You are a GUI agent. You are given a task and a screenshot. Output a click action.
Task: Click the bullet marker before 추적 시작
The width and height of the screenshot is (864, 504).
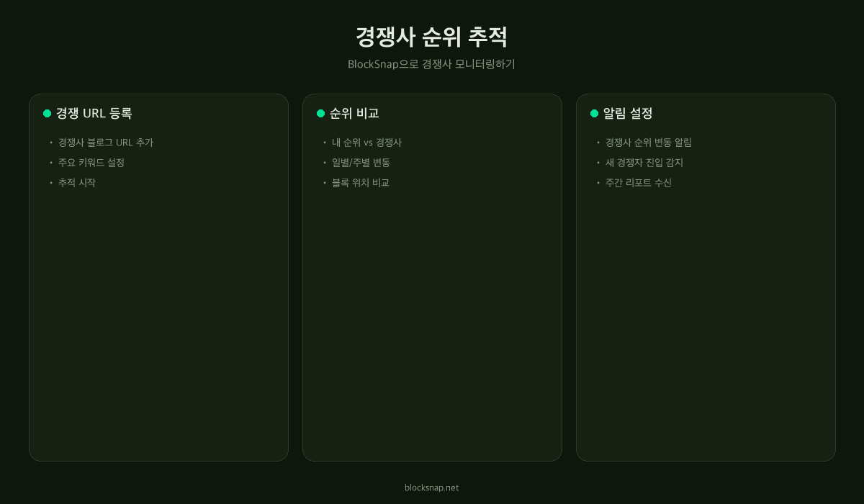click(50, 183)
